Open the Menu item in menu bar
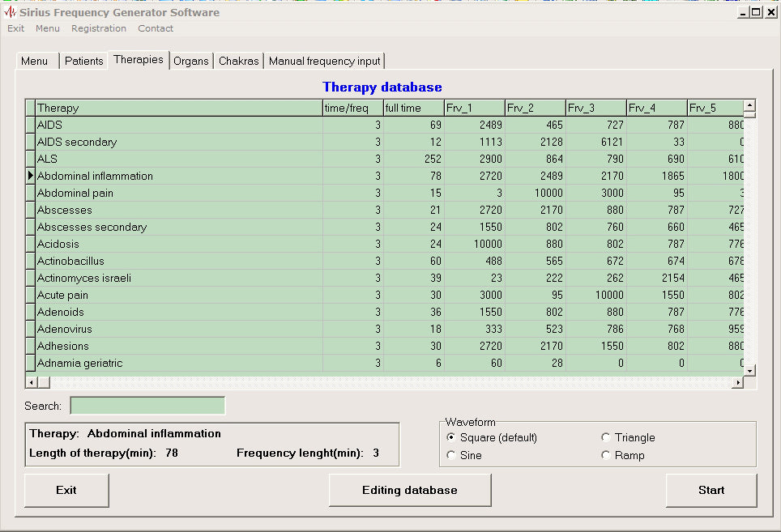Screen dimensions: 781x532 pos(47,28)
